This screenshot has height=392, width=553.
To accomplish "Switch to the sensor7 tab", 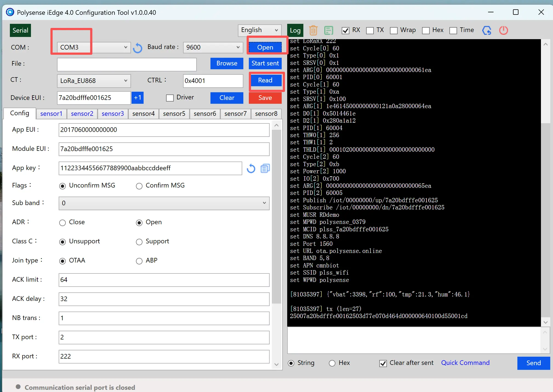I will click(235, 114).
